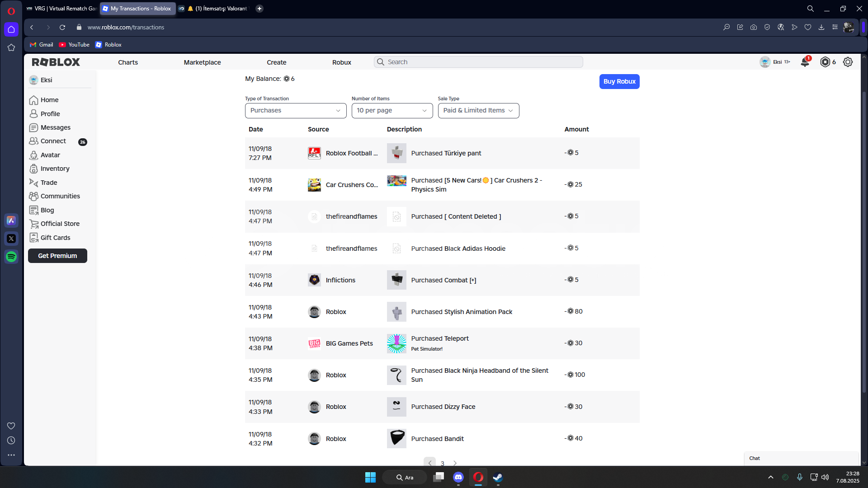Open Connect in the sidebar

pyautogui.click(x=47, y=141)
